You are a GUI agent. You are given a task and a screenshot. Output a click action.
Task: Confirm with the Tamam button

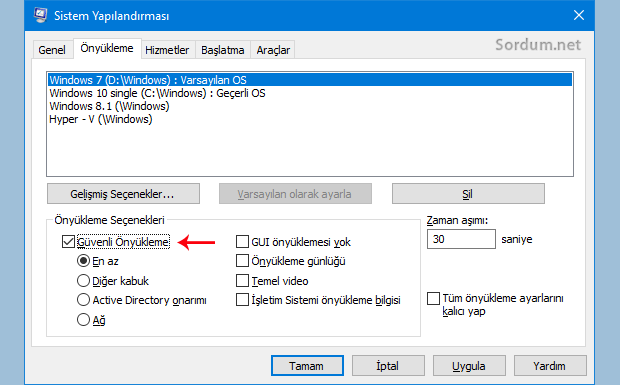click(x=307, y=366)
